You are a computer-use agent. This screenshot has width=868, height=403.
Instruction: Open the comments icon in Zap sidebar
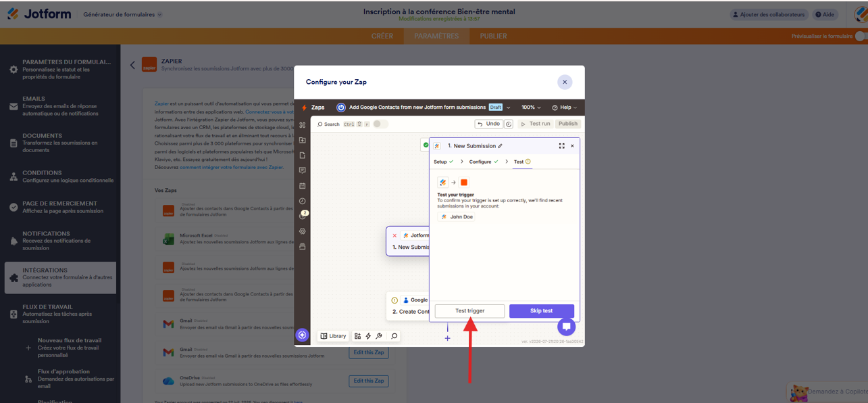pyautogui.click(x=302, y=170)
